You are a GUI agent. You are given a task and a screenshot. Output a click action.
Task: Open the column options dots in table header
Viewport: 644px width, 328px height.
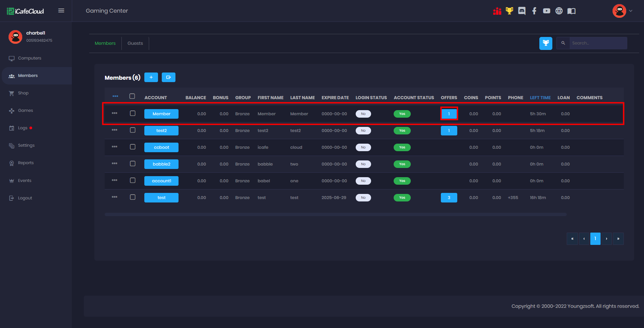[115, 96]
